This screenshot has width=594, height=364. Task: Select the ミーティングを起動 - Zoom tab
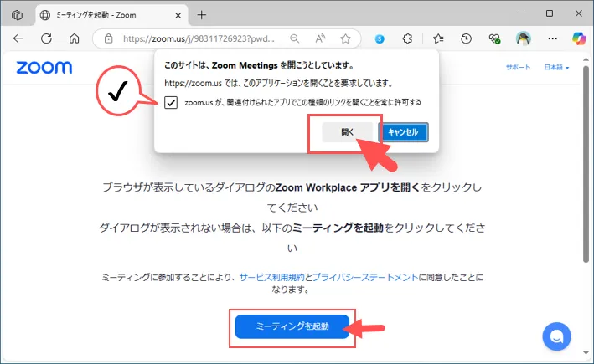[112, 15]
